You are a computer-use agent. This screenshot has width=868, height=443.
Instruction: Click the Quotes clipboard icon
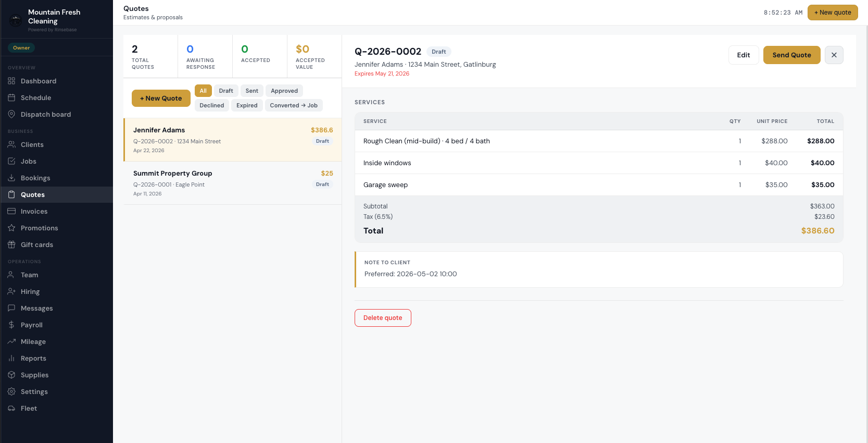click(11, 194)
